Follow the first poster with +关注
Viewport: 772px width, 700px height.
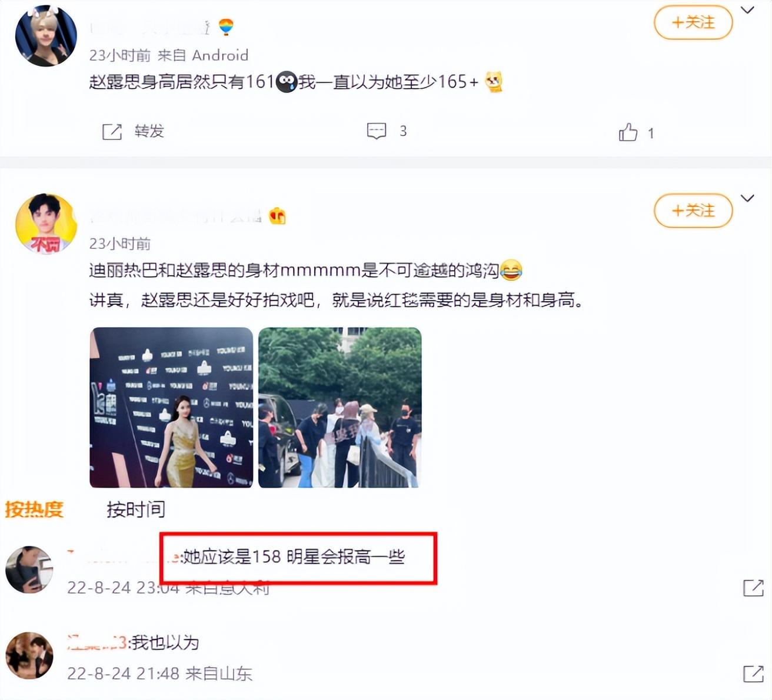(693, 22)
